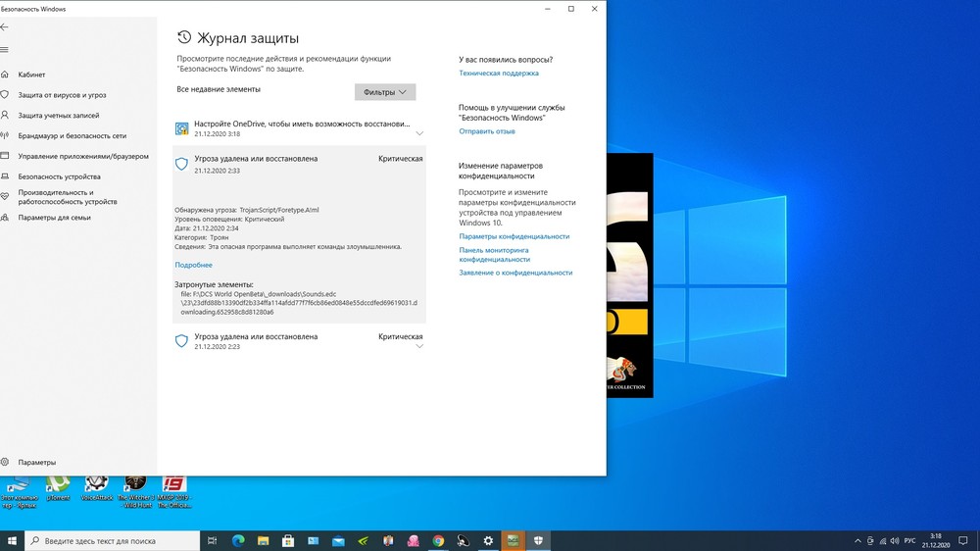Click the antenna icon for Брандмауэр и безопасность сети
The image size is (980, 551).
pyautogui.click(x=4, y=135)
